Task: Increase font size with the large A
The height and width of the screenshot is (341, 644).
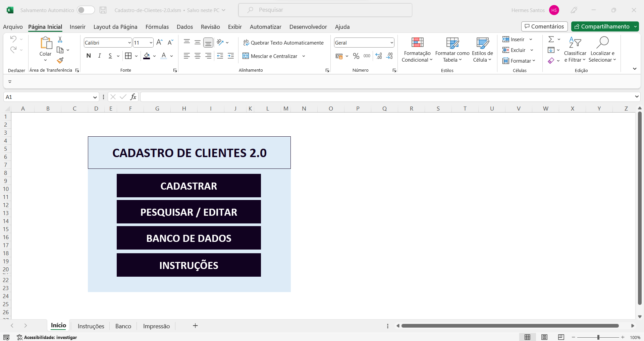Action: tap(159, 42)
